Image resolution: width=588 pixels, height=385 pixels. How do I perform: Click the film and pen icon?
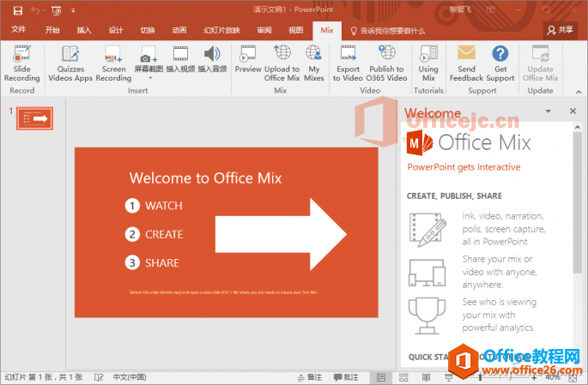(x=427, y=230)
